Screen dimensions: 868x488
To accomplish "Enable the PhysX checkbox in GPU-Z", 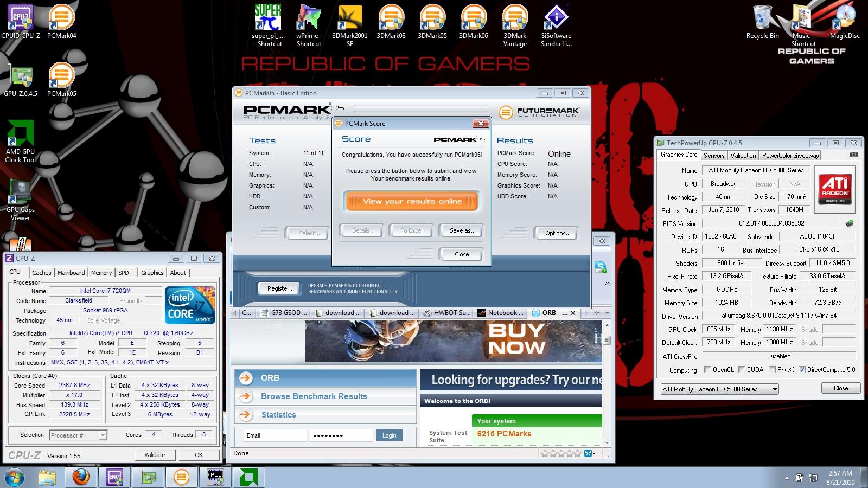I will pos(772,370).
